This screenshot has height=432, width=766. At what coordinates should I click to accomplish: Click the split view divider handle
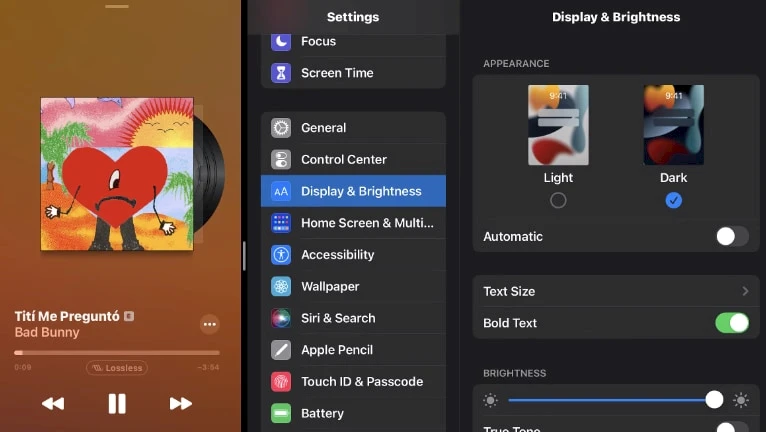(x=244, y=256)
